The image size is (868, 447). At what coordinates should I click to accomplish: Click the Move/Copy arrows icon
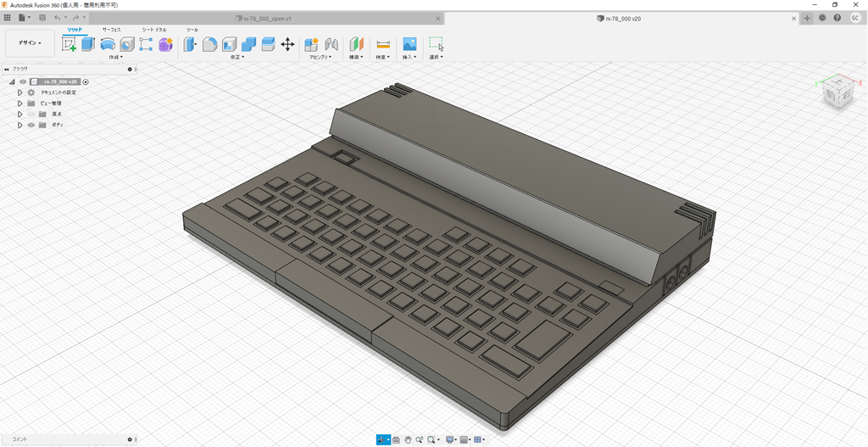[x=287, y=44]
